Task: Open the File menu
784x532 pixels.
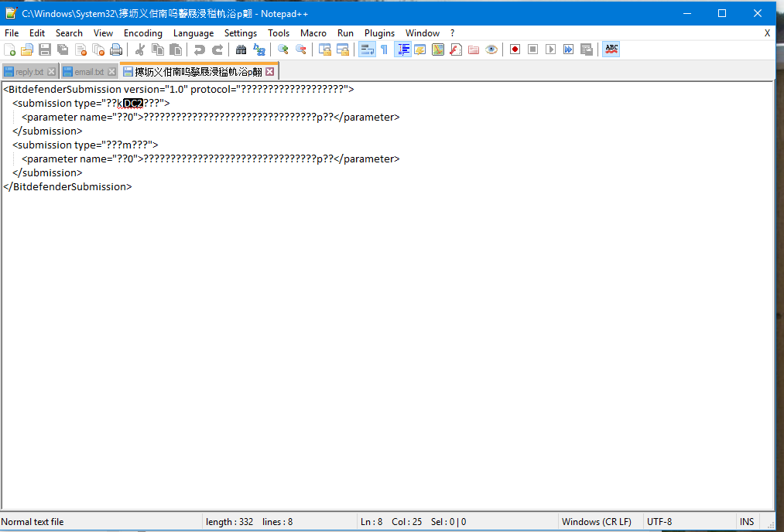Action: [x=12, y=33]
